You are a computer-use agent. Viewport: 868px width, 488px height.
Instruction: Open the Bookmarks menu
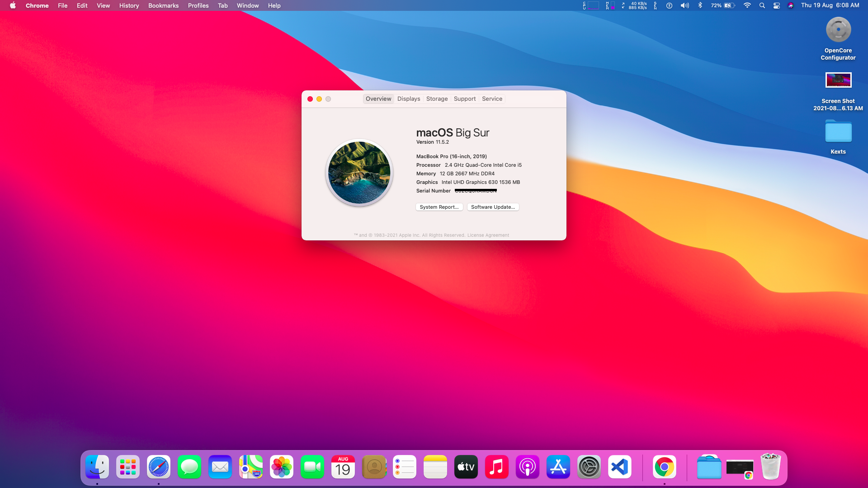click(163, 5)
